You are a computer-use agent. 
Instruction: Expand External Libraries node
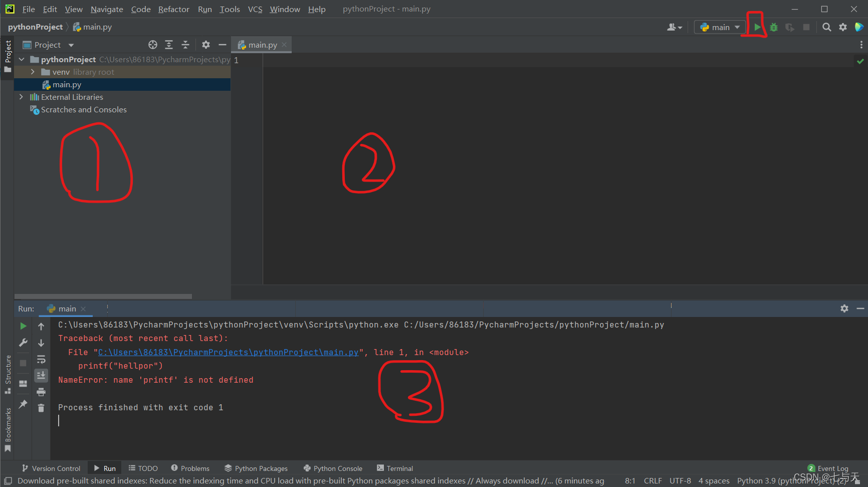(x=21, y=97)
